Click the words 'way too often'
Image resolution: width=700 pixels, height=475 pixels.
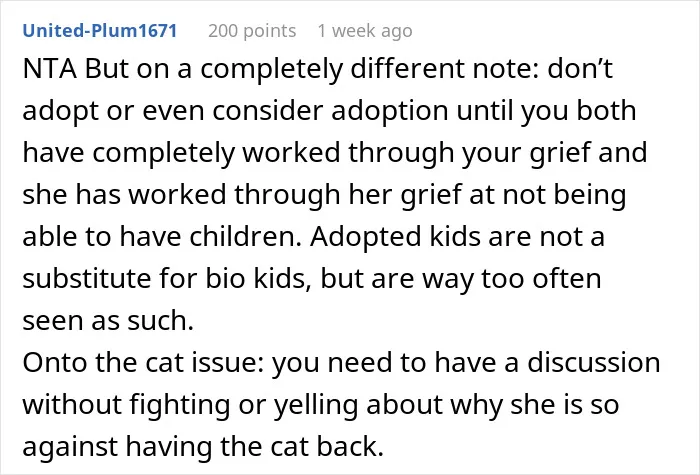pos(512,279)
